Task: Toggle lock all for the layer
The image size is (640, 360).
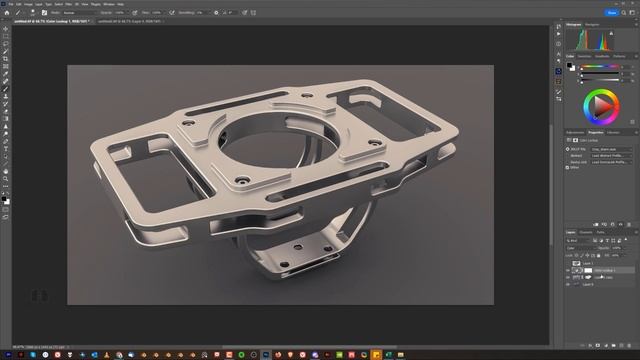Action: pos(599,256)
